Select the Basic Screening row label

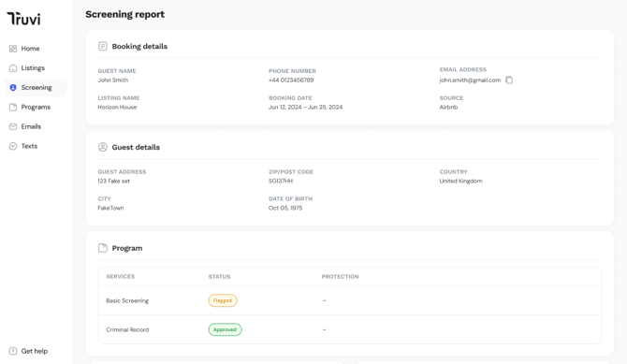pos(127,300)
